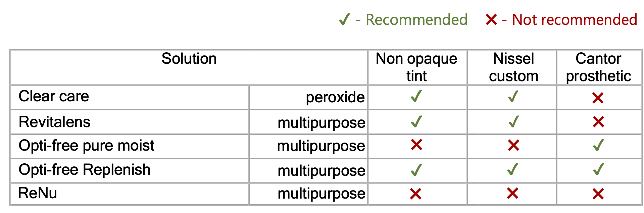Screen dimensions: 644x213
Task: Select the ReNu row label
Action: tap(38, 194)
